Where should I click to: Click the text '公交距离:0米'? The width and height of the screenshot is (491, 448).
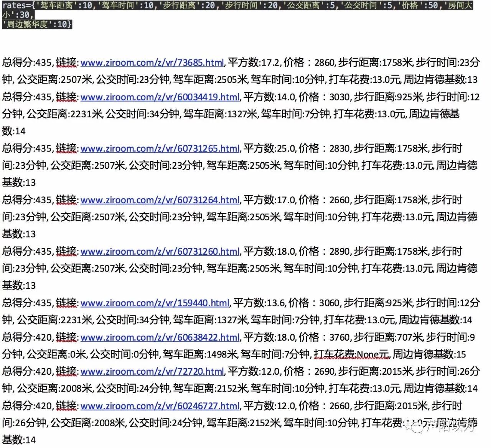[x=57, y=354]
